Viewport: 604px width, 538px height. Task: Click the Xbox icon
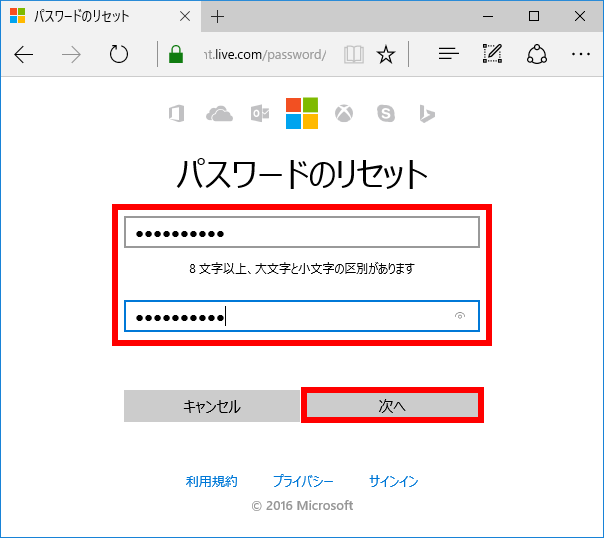tap(344, 114)
